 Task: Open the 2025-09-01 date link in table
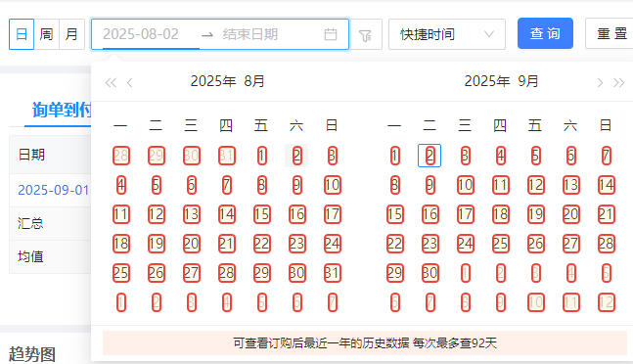tap(54, 190)
